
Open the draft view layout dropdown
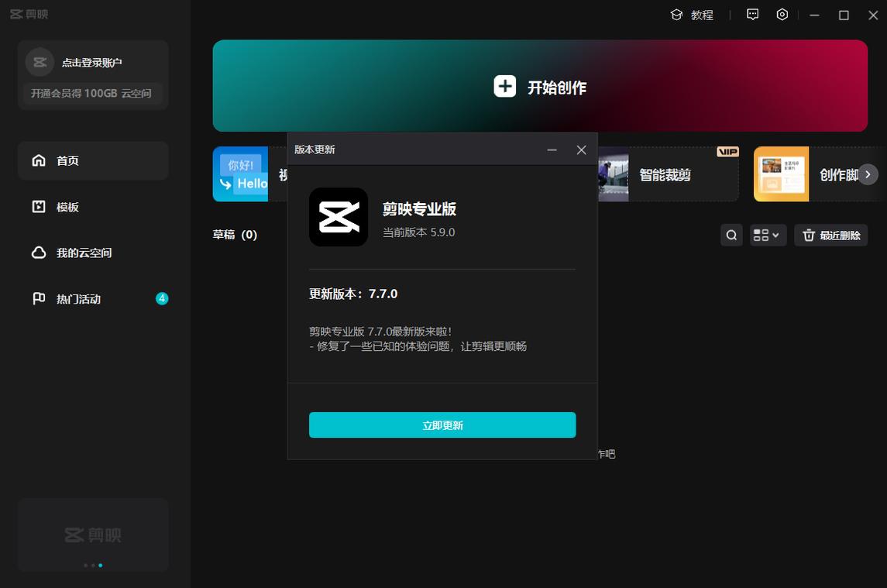click(x=768, y=235)
